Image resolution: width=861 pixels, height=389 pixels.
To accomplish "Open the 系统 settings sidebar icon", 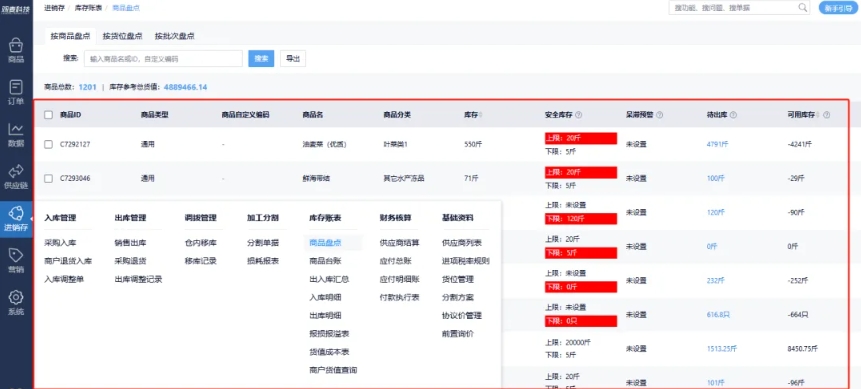I will click(16, 303).
